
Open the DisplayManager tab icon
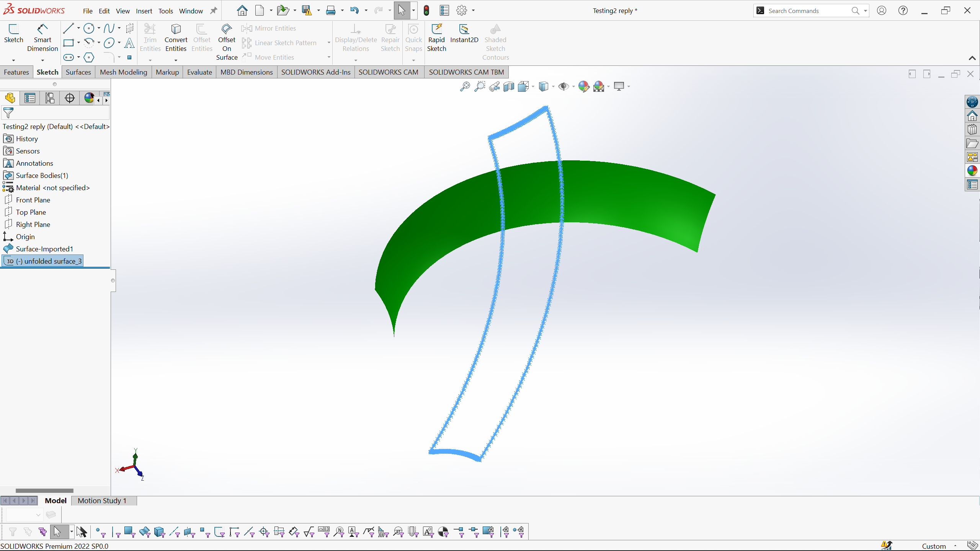(89, 98)
